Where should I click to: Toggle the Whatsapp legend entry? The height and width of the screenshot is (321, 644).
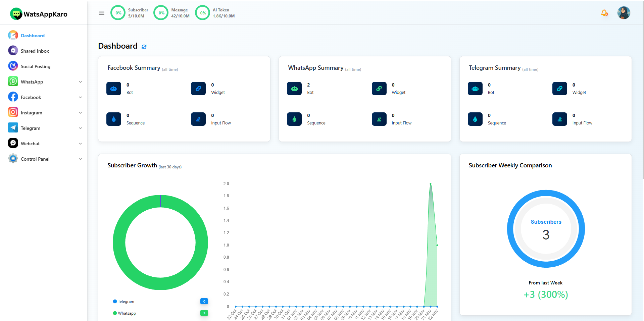pyautogui.click(x=125, y=313)
